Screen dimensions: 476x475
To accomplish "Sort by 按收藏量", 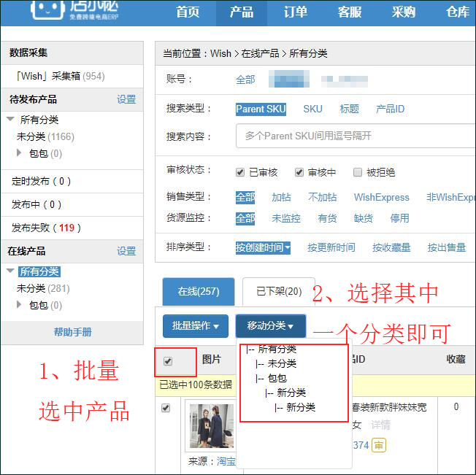I will coord(391,247).
